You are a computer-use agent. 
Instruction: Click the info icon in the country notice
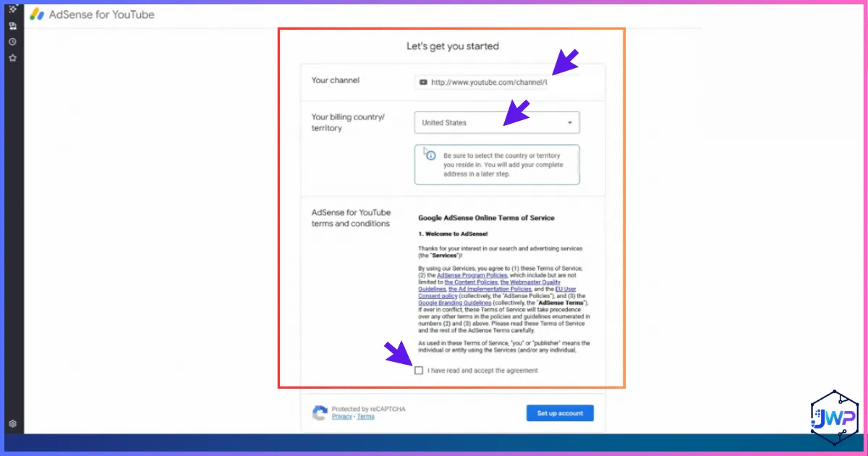click(430, 156)
